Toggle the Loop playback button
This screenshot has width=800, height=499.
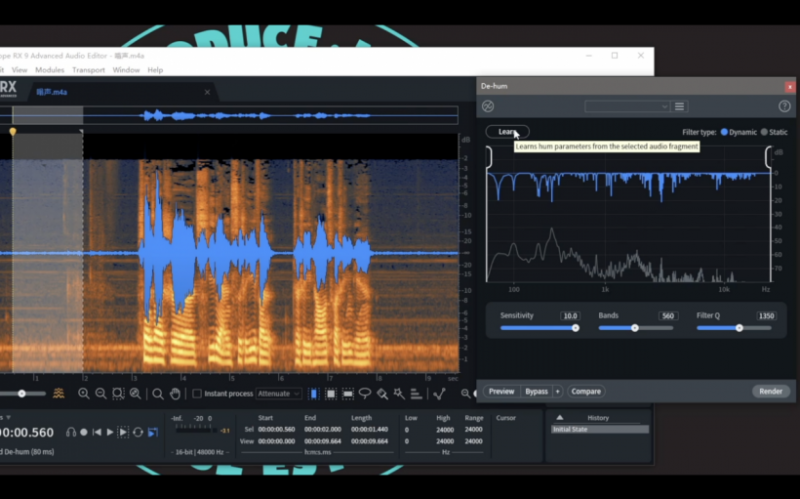pos(138,432)
